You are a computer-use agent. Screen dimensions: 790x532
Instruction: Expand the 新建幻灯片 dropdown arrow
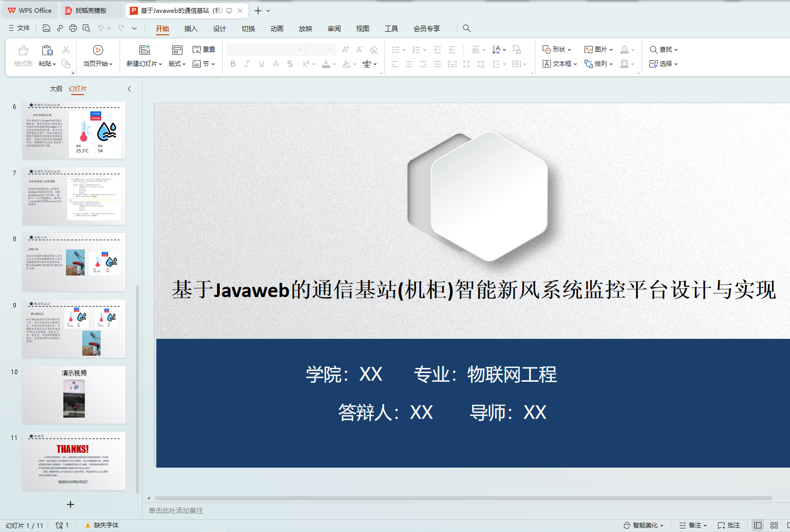click(x=160, y=63)
